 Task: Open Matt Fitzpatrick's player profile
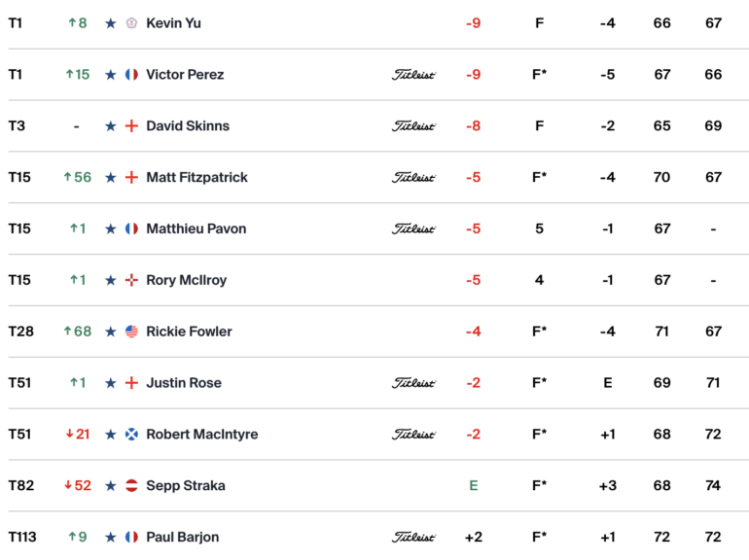pyautogui.click(x=196, y=177)
